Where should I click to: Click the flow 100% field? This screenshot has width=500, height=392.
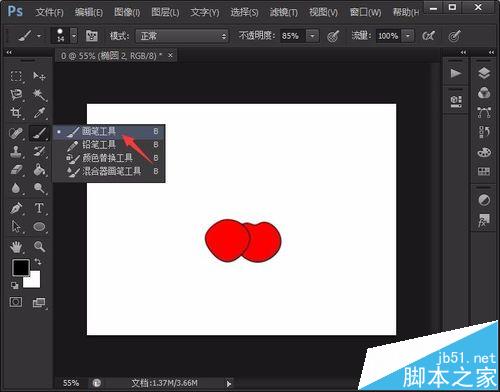(x=389, y=36)
